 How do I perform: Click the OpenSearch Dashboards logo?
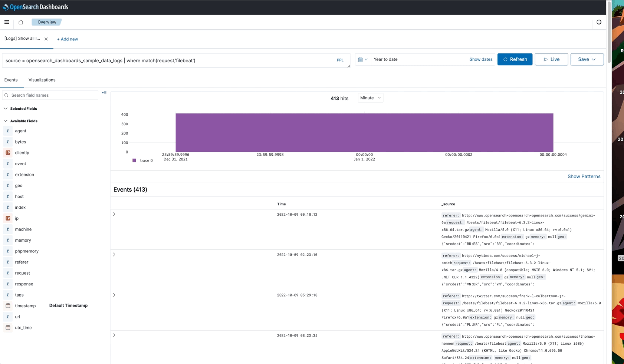36,7
